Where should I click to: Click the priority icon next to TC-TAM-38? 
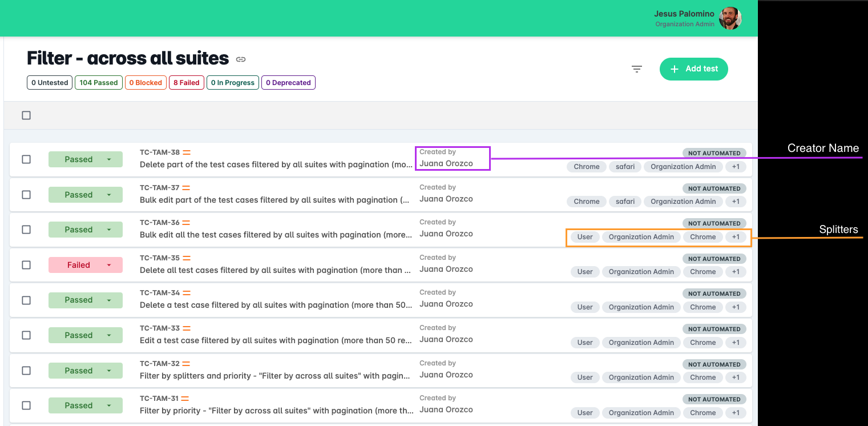tap(187, 152)
